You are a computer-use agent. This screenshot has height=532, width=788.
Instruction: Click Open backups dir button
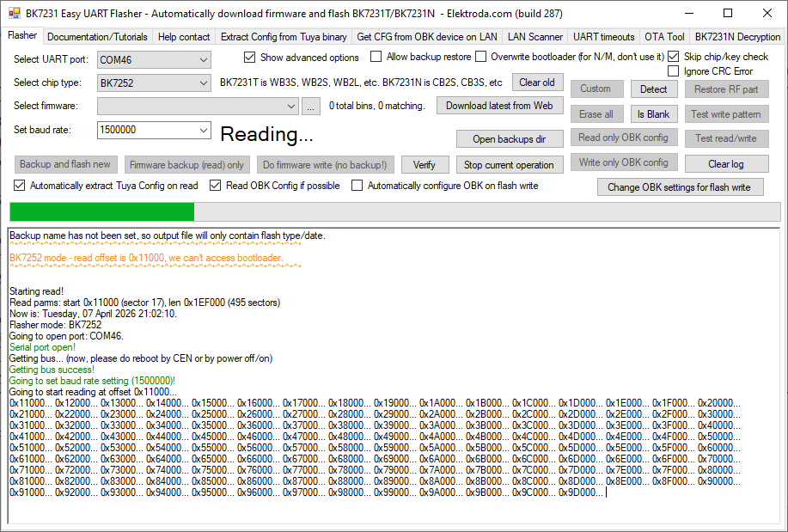point(510,139)
